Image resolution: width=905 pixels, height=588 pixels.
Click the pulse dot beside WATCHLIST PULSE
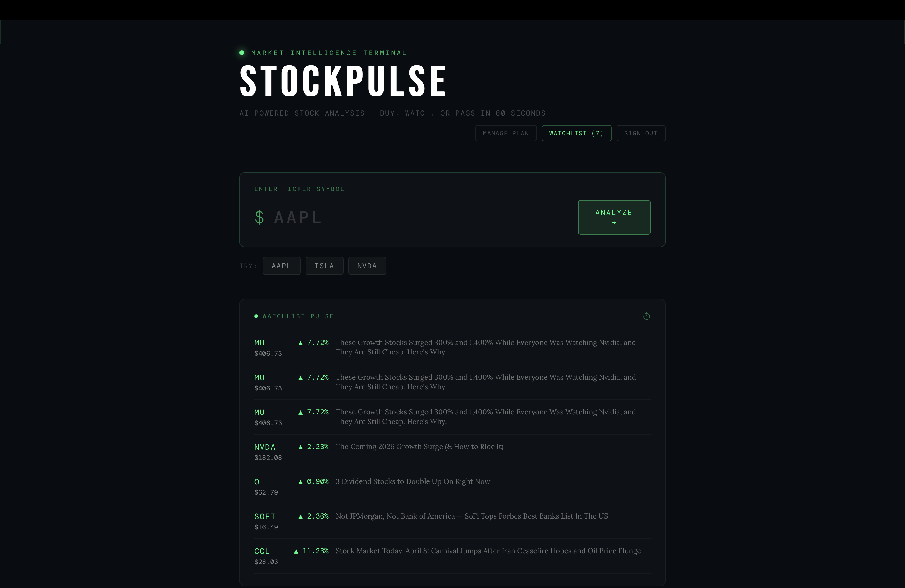[x=256, y=316]
